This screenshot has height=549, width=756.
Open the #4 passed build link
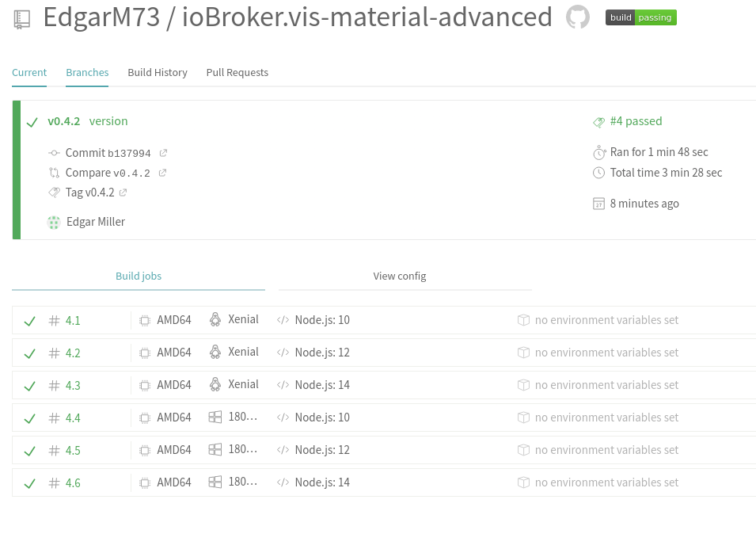(x=636, y=121)
